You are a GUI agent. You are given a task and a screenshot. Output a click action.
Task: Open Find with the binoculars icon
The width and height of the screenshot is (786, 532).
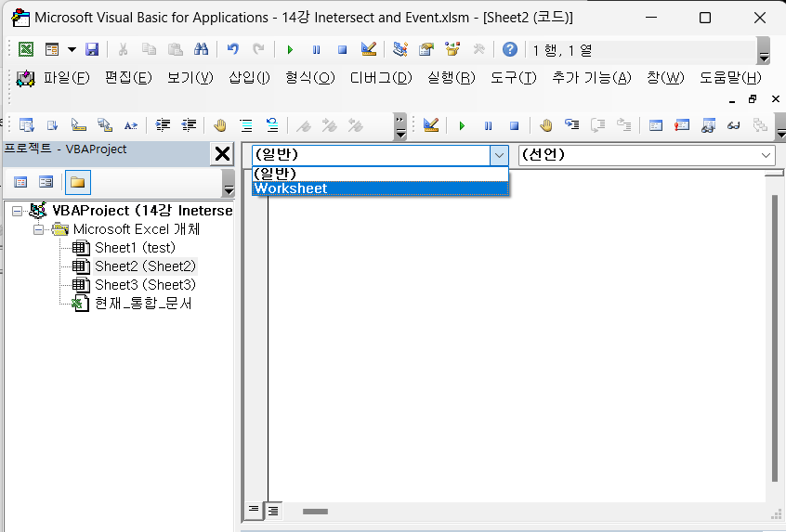point(201,49)
